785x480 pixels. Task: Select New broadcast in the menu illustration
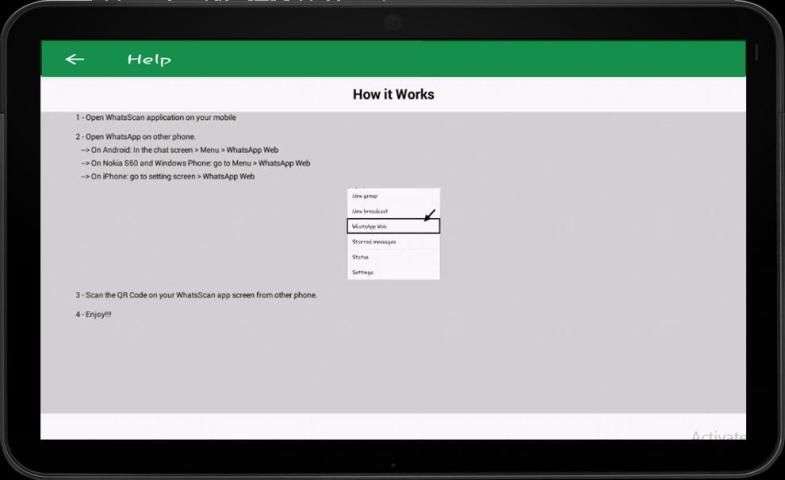coord(369,211)
